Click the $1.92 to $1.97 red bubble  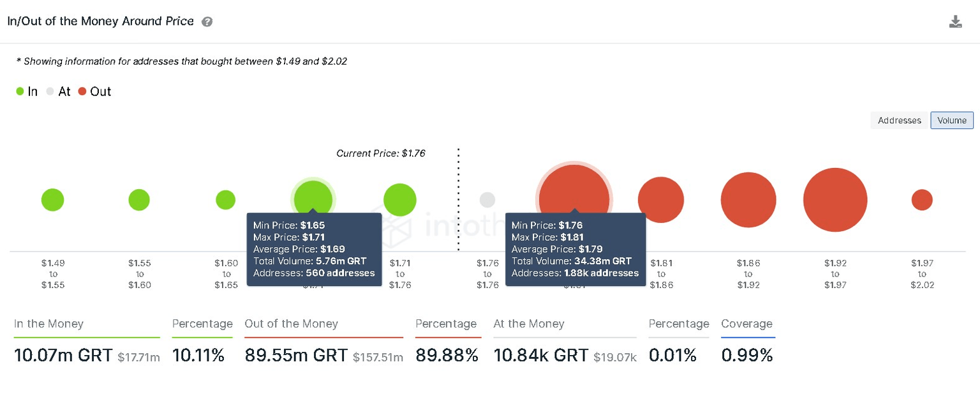point(835,200)
